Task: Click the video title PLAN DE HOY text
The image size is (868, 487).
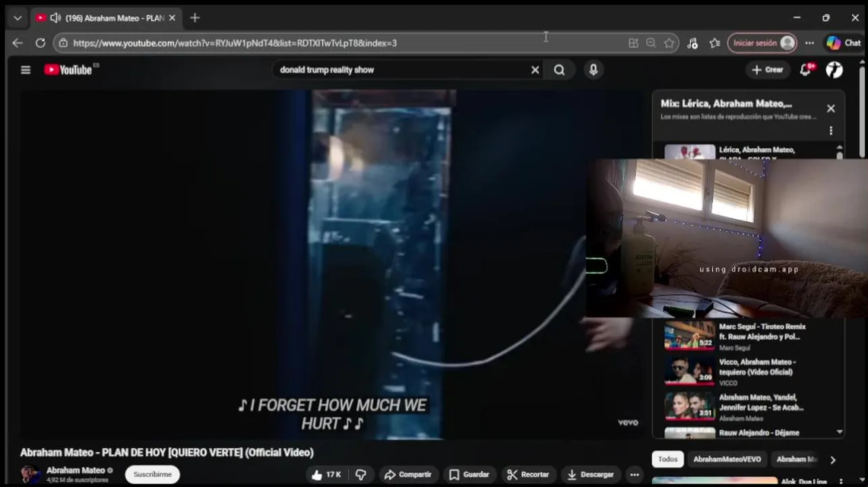Action: pos(167,453)
